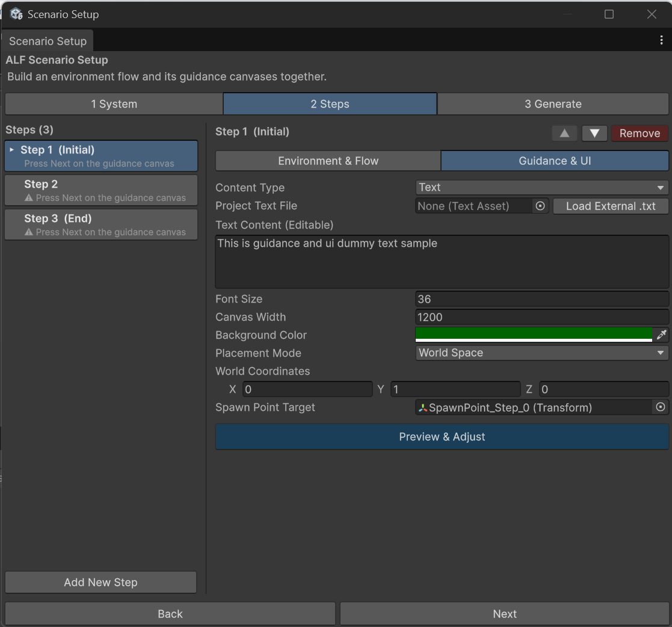Switch to the 1 System tab
672x627 pixels.
[x=114, y=104]
